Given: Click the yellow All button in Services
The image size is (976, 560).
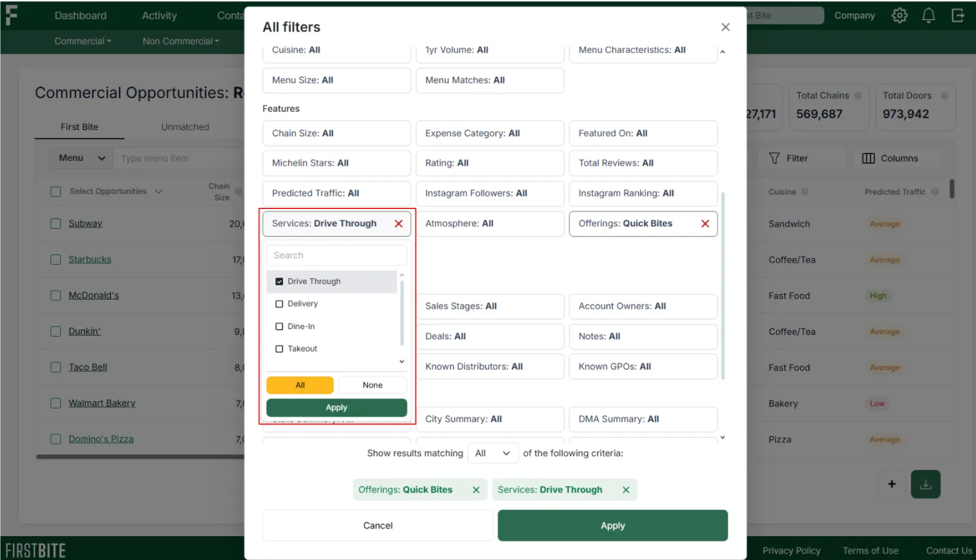Looking at the screenshot, I should 300,385.
